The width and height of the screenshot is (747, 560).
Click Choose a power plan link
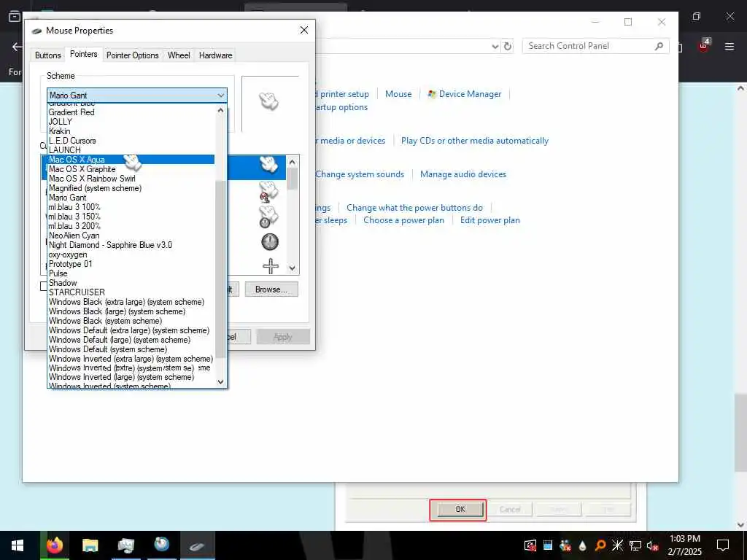(403, 220)
